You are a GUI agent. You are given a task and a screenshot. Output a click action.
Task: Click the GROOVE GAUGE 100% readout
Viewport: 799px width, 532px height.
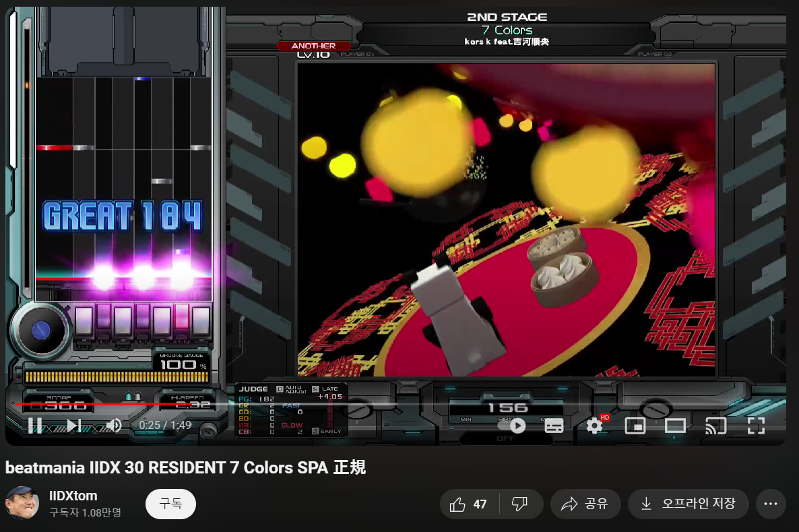[183, 364]
